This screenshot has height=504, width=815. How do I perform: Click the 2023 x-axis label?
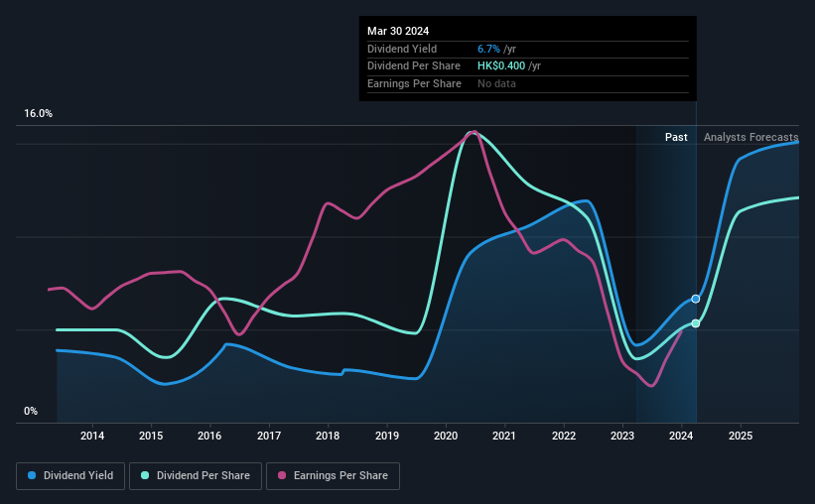click(622, 436)
